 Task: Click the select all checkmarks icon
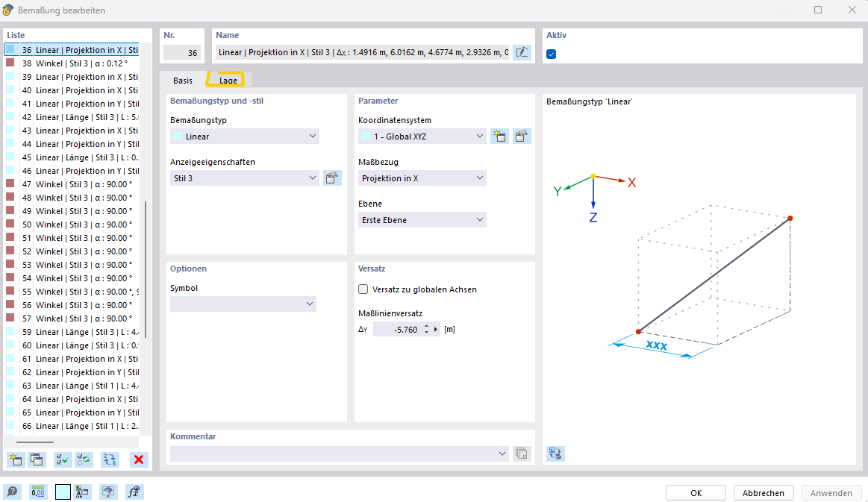[63, 459]
